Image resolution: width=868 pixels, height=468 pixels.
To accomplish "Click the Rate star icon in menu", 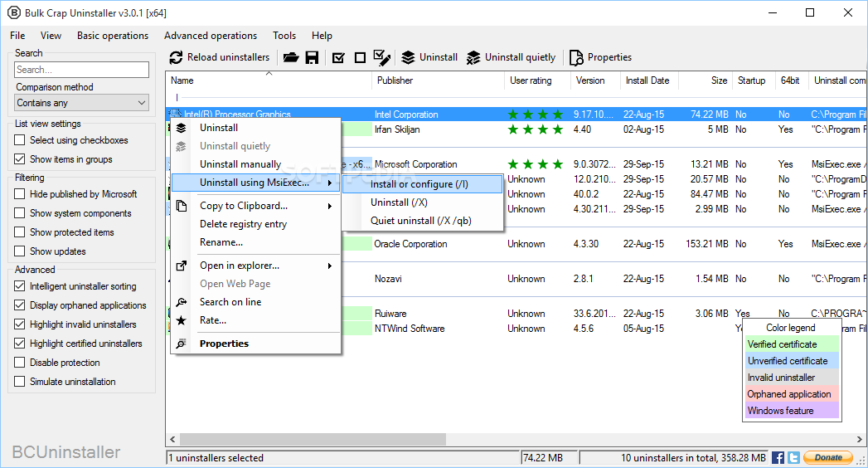I will (x=181, y=320).
